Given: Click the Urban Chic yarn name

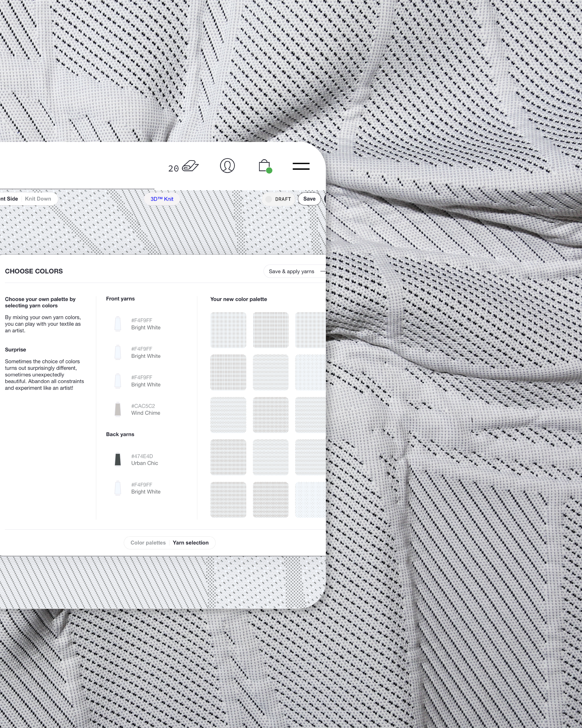Looking at the screenshot, I should coord(145,463).
